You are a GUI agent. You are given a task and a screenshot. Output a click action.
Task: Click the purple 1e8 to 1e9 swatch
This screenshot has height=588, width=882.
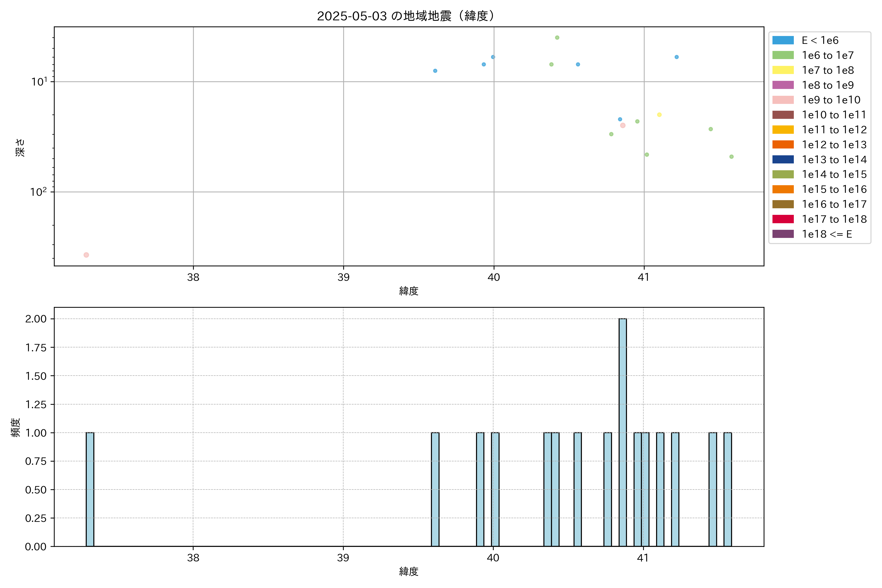coord(783,85)
